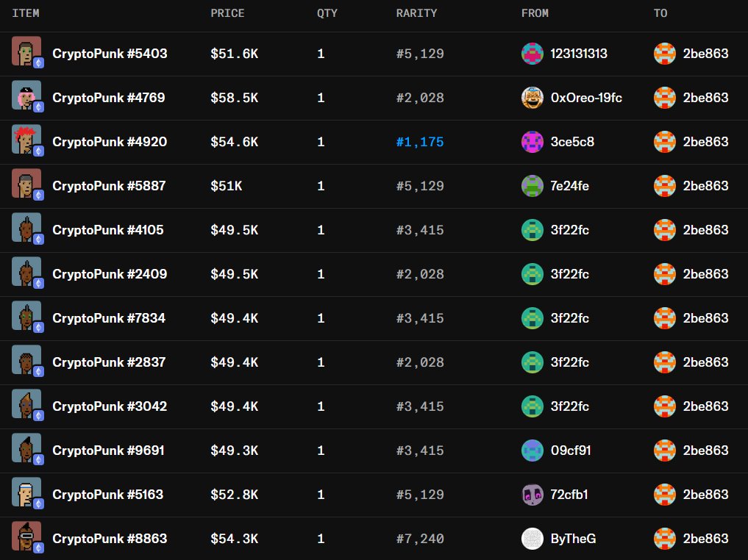Click avatar icon of seller 7e24fe
The height and width of the screenshot is (560, 748).
point(532,186)
